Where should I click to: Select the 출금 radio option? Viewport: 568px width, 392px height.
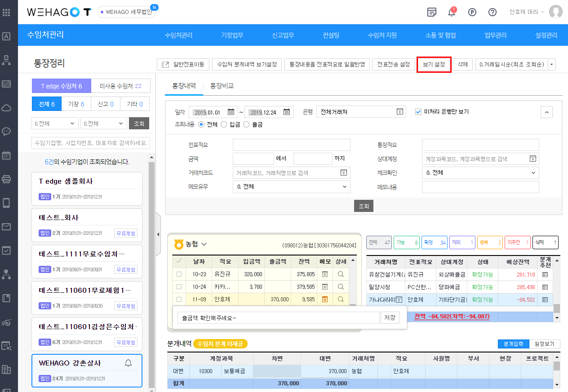click(246, 124)
